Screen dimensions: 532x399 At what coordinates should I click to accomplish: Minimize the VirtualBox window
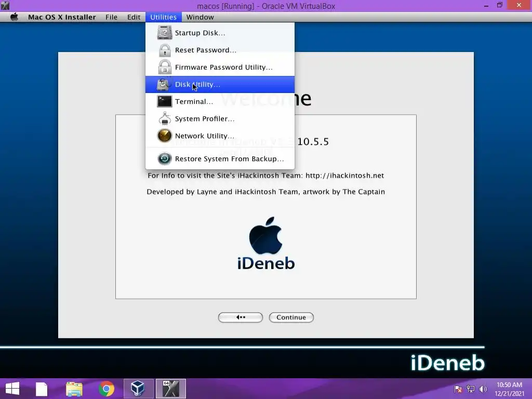pyautogui.click(x=486, y=5)
